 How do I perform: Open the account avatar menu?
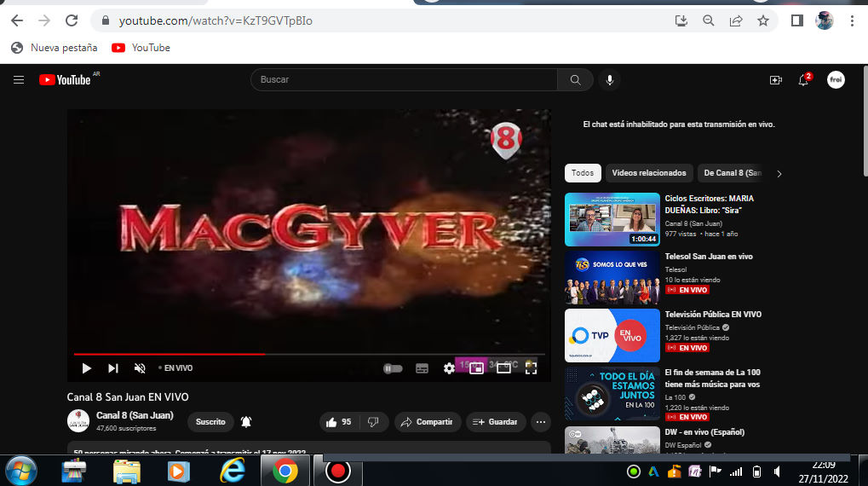(836, 80)
